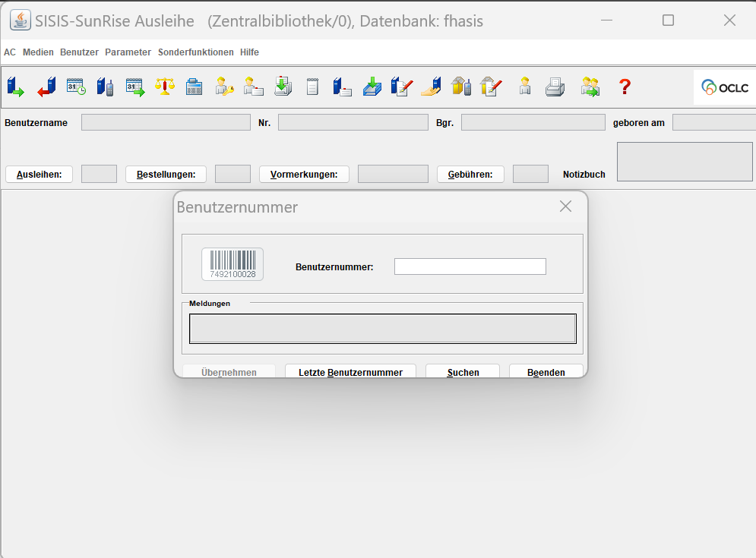The width and height of the screenshot is (756, 558).
Task: Click into the Benutzernummer input field
Action: click(470, 266)
